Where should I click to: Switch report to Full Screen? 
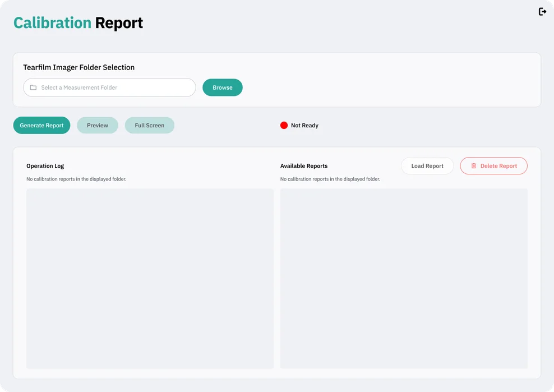(150, 125)
